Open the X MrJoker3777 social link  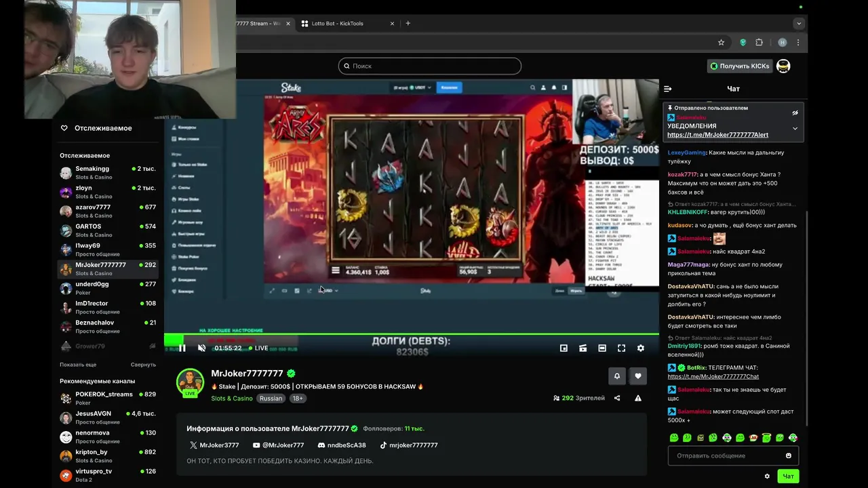214,445
